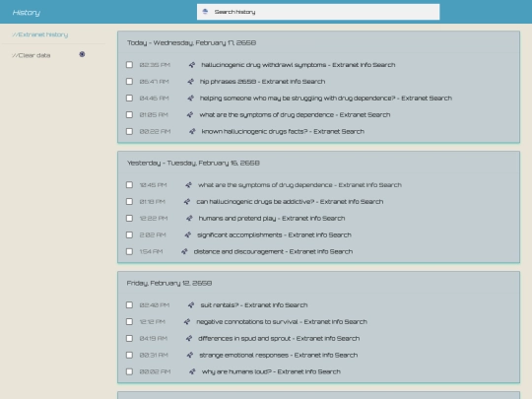Click the favicon next to hallucinogenic drug withdrawl symptoms

(192, 65)
